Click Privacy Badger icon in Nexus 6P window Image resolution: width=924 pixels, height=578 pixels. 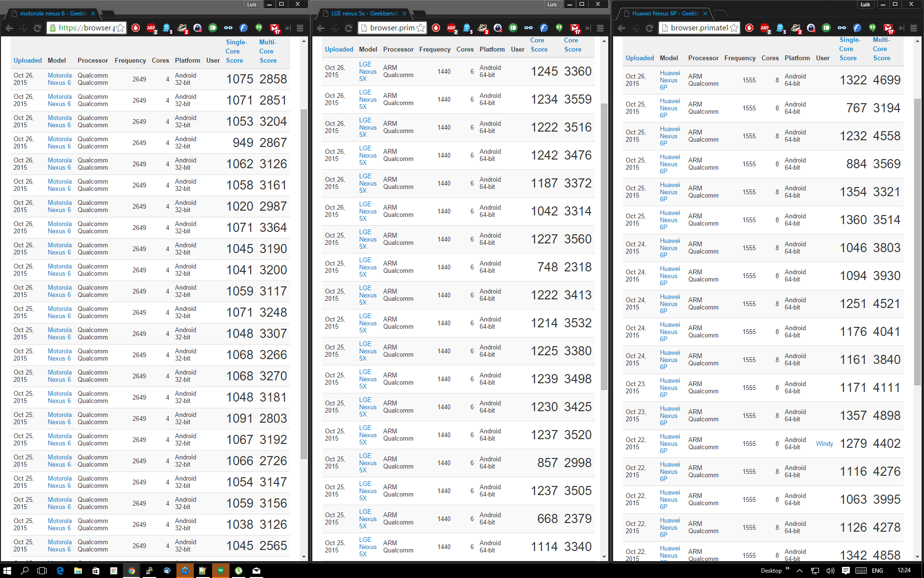point(796,28)
